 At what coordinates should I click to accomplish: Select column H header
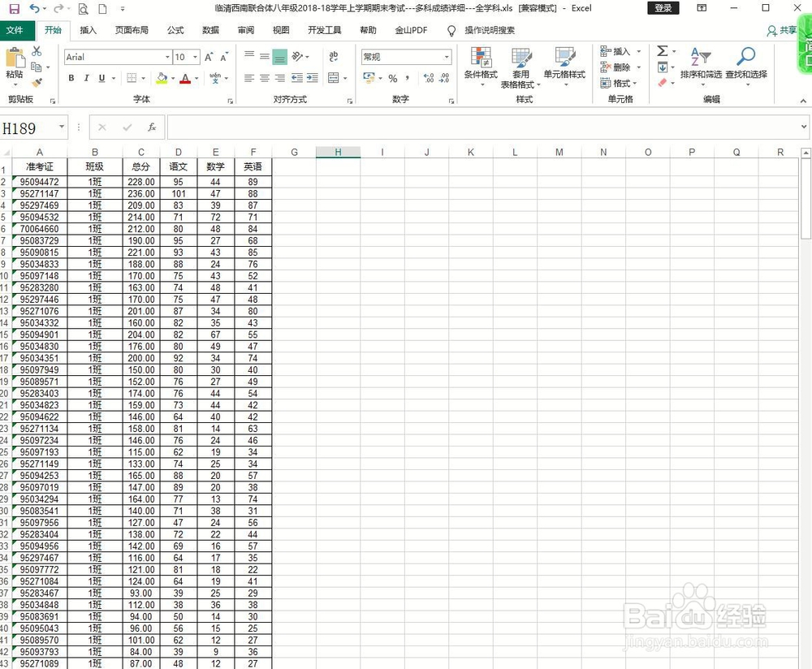tap(338, 152)
